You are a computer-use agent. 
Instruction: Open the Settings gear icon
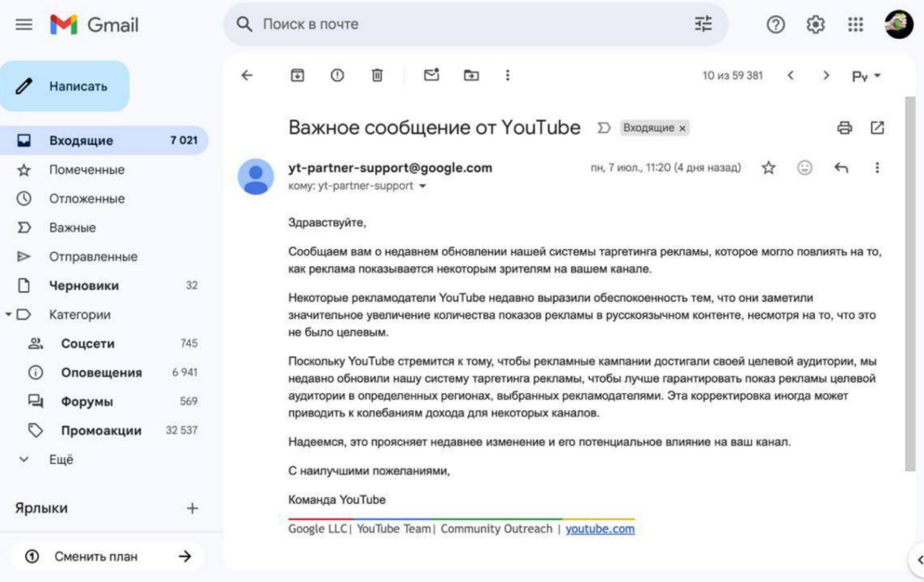[816, 25]
